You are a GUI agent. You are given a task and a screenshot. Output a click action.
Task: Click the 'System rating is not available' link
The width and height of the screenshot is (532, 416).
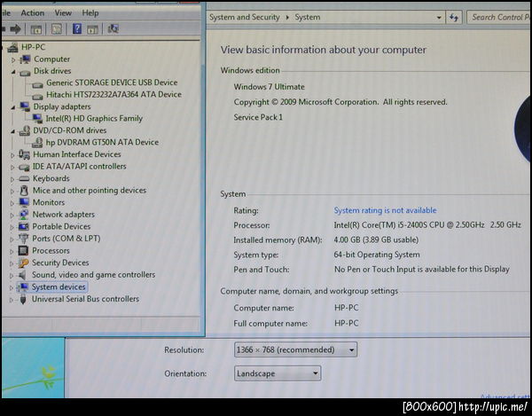(x=385, y=210)
